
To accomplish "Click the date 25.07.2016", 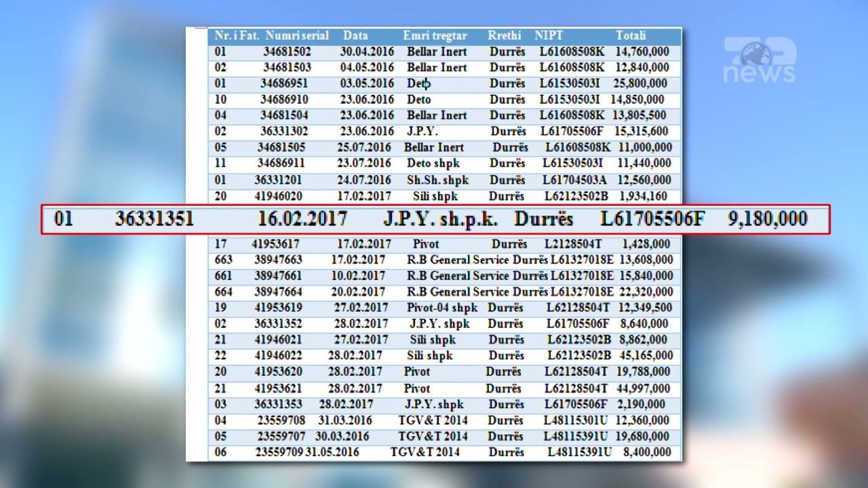I will click(364, 148).
